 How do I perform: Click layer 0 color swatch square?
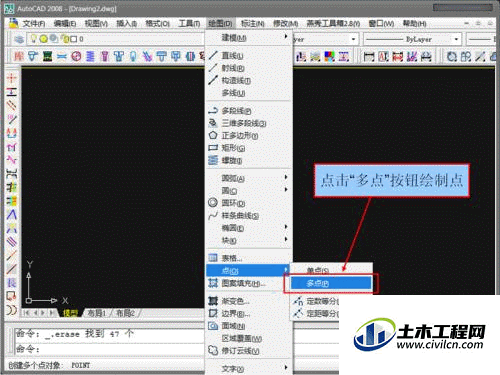point(74,39)
